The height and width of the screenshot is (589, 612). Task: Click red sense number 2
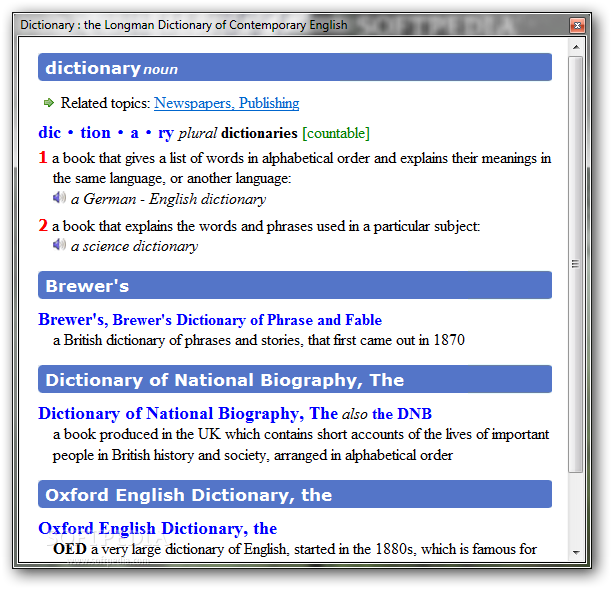(x=43, y=226)
